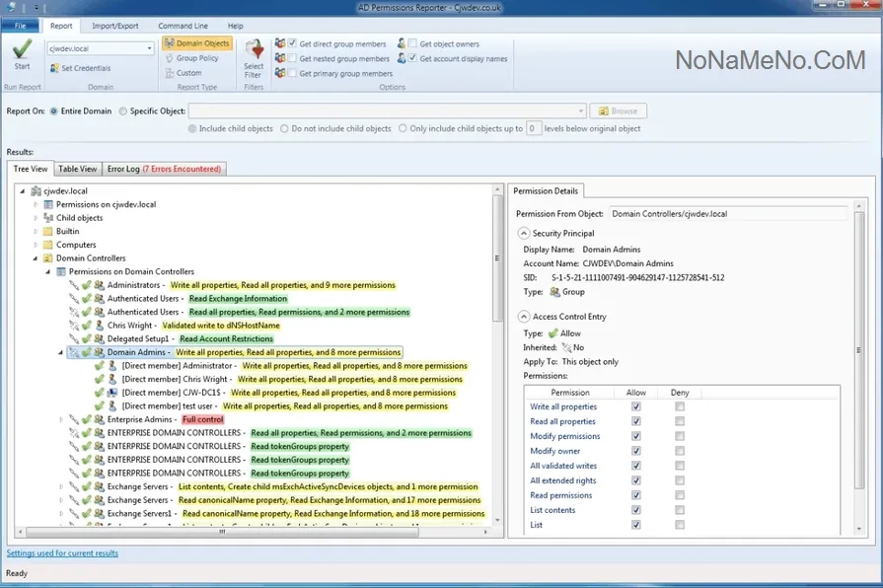Check Deny for Write all properties
883x588 pixels.
click(680, 406)
